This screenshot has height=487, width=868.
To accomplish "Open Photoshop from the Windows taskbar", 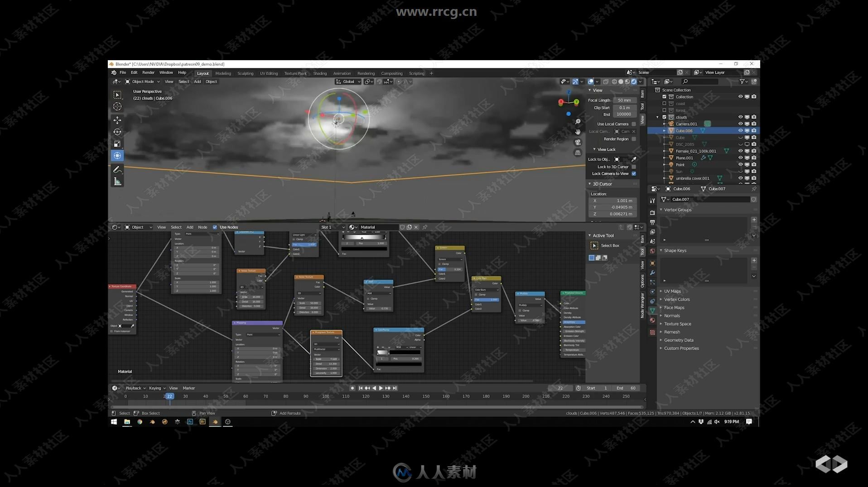I will tap(190, 421).
